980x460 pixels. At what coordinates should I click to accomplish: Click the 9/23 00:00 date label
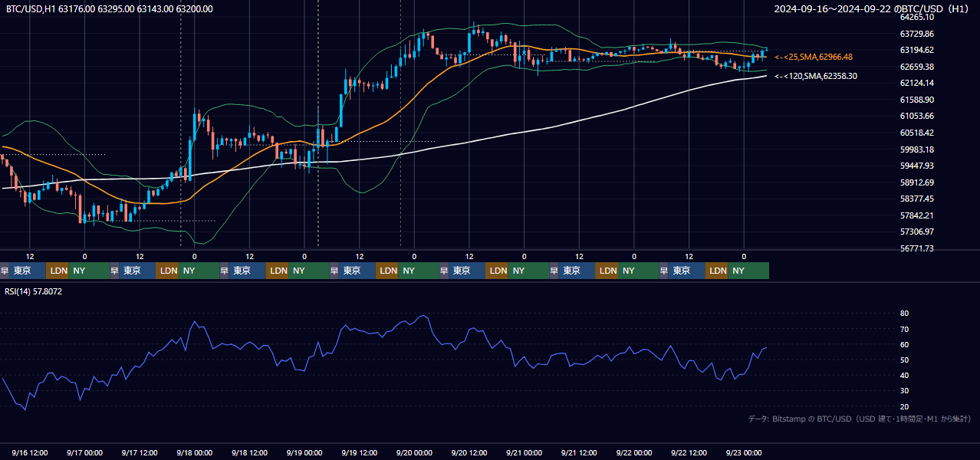pos(745,452)
